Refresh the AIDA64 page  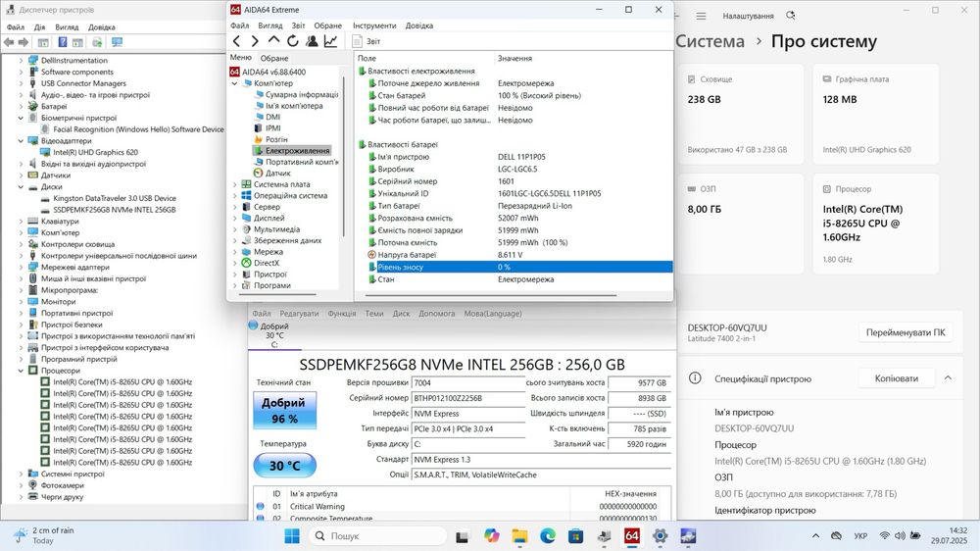[292, 41]
